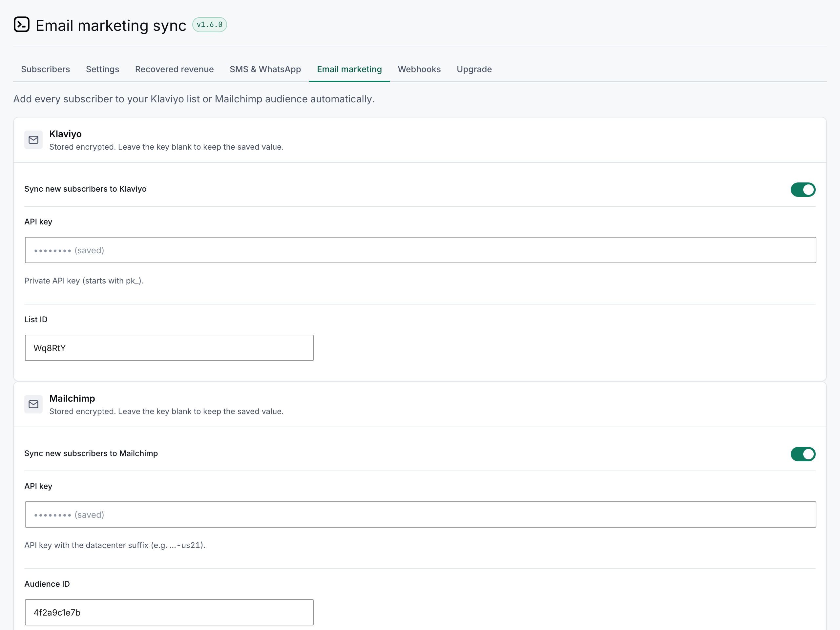This screenshot has height=630, width=840.
Task: Click the 'Audience ID' label
Action: tap(47, 584)
